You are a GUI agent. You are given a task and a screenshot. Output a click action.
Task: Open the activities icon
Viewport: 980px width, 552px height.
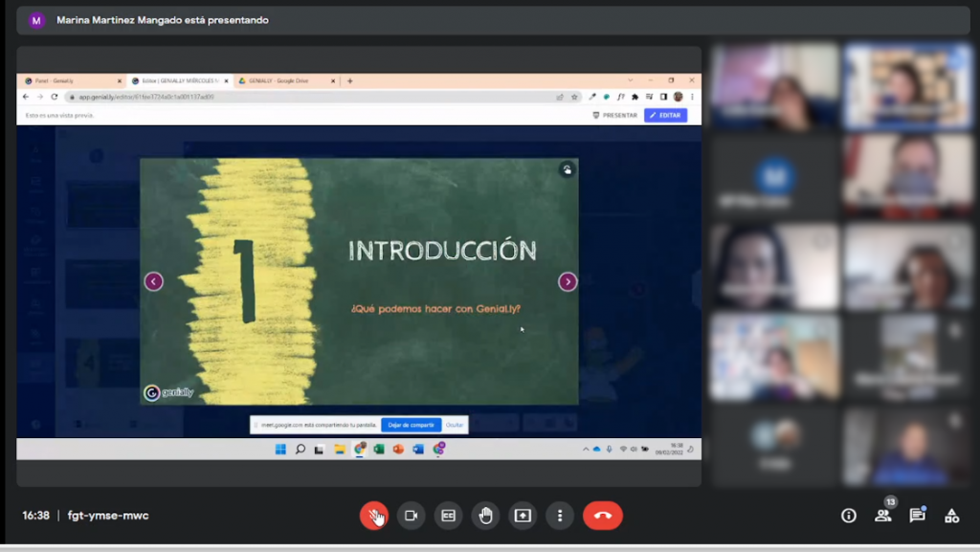(x=952, y=516)
